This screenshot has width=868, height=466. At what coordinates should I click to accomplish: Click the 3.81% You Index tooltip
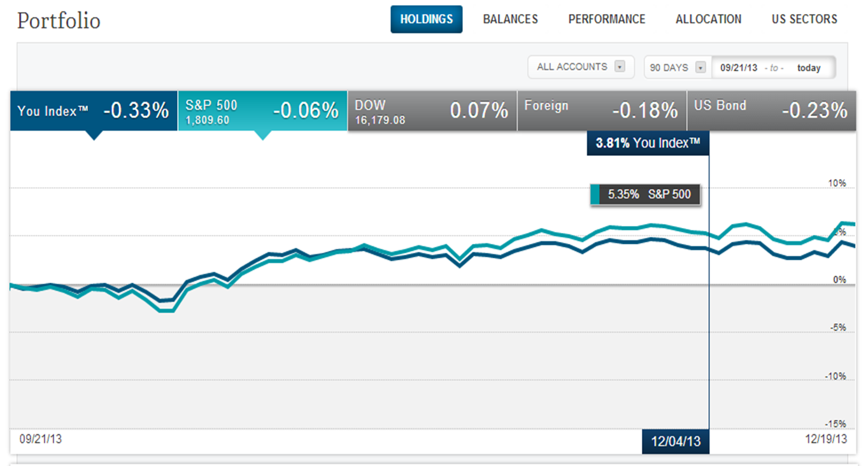[x=648, y=143]
